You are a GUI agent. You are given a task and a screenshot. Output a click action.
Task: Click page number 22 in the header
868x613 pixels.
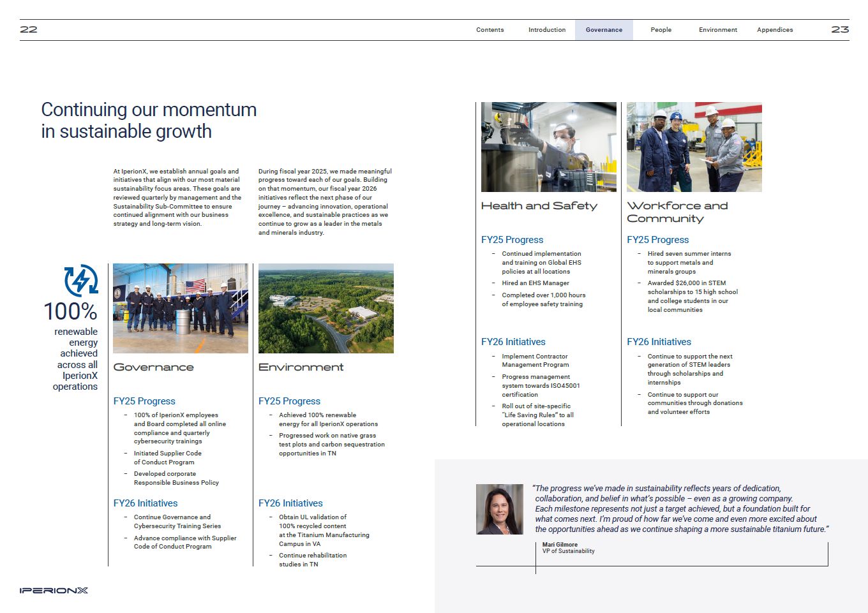click(29, 29)
